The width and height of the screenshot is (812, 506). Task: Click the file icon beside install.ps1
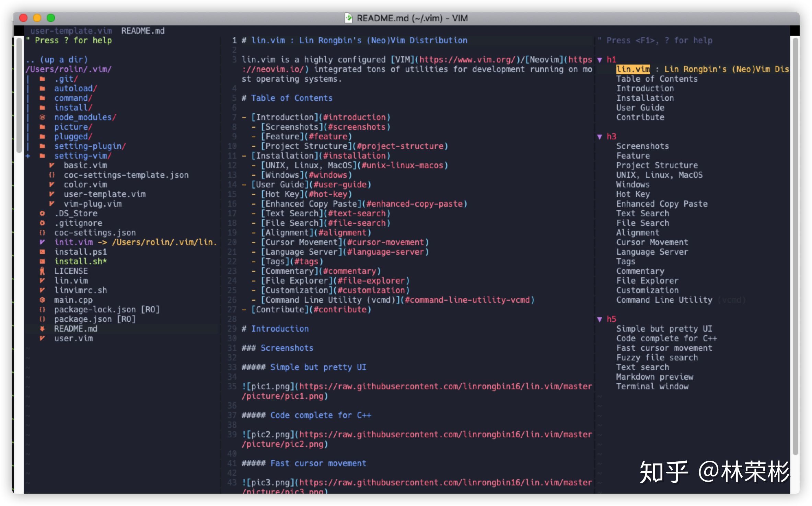(42, 252)
